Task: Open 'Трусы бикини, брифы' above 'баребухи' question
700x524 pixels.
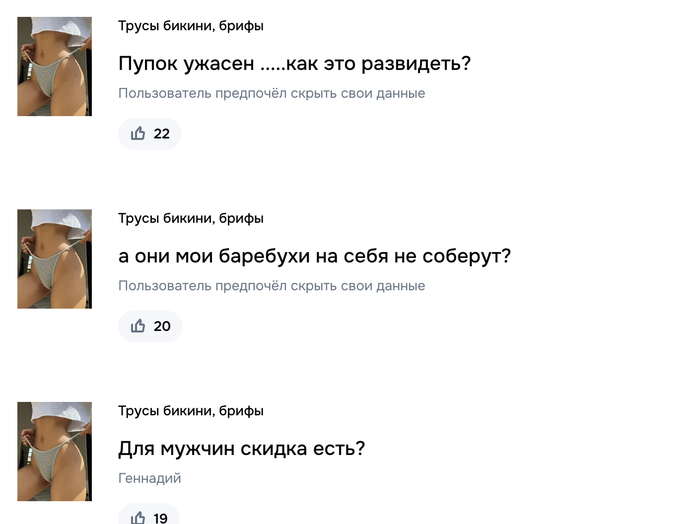Action: [191, 218]
